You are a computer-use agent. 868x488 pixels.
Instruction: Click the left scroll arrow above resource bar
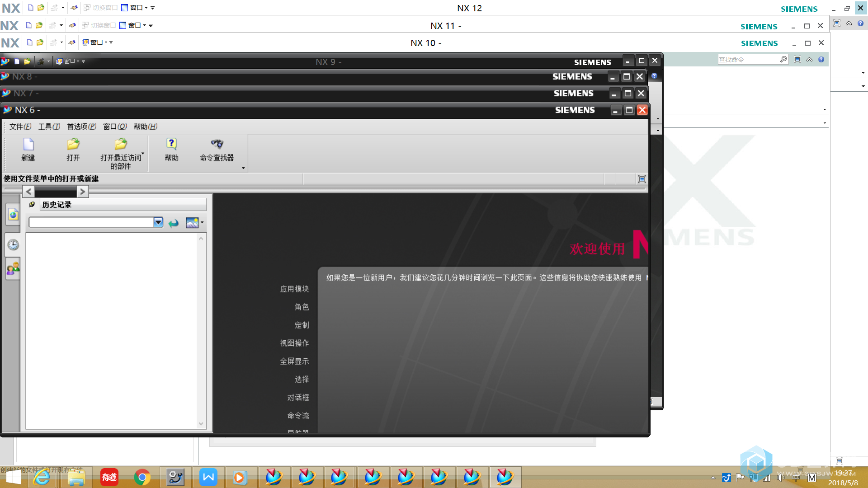tap(28, 192)
